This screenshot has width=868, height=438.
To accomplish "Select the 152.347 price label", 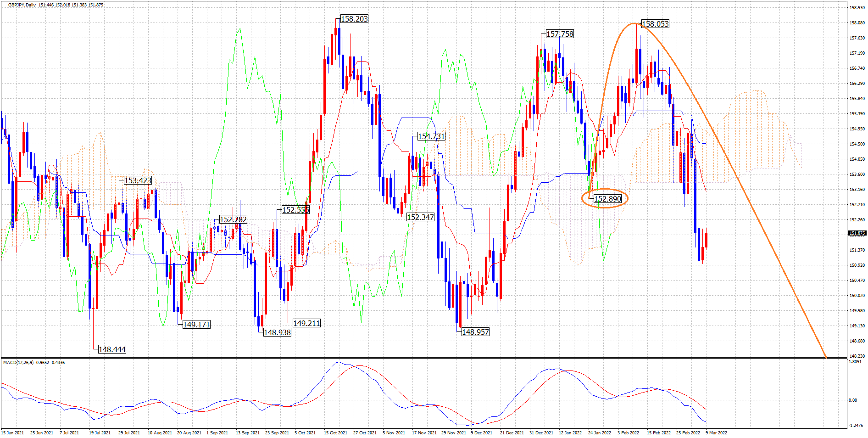I will (420, 217).
